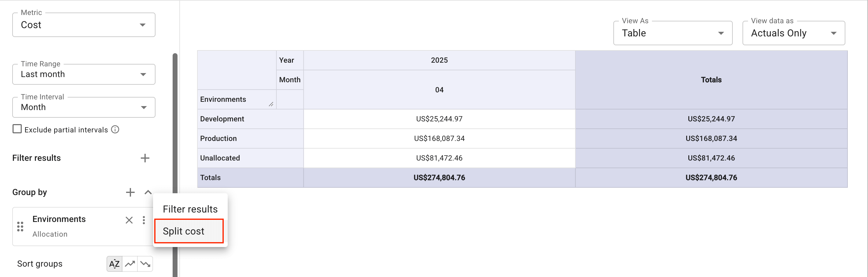
Task: Sort groups by ascending trend icon
Action: (x=130, y=264)
